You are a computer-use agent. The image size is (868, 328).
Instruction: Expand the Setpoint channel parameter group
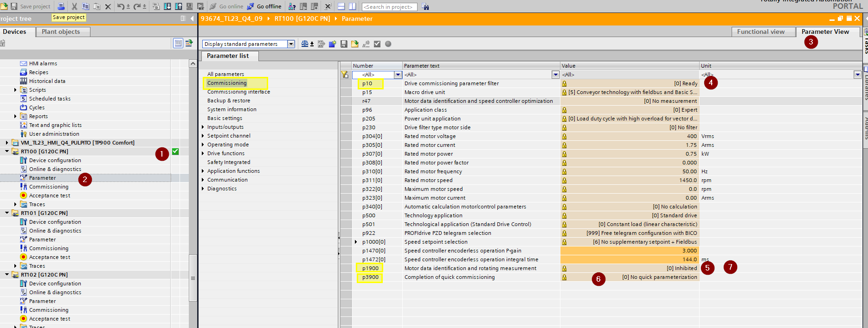click(x=203, y=136)
